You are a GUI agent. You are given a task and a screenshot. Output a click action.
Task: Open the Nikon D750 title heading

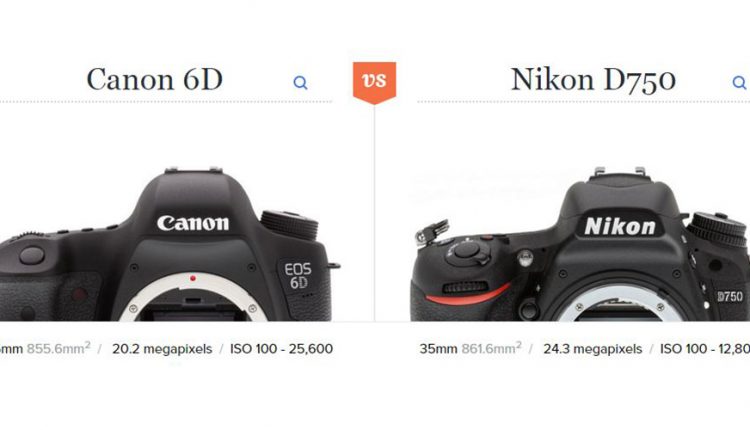593,79
